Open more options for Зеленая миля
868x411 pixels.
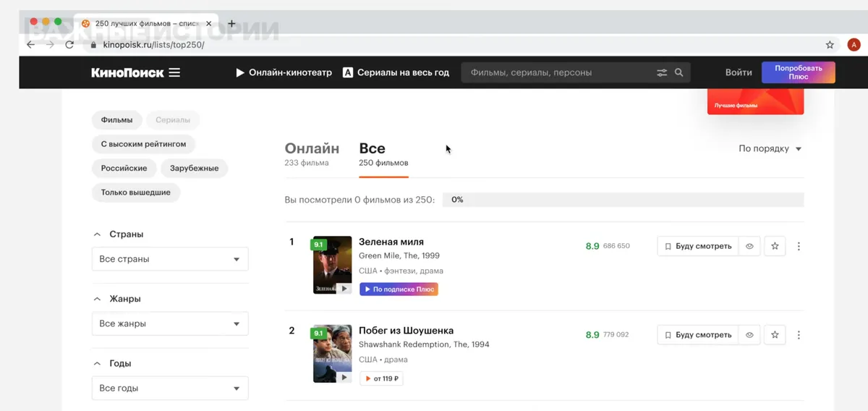pos(799,246)
